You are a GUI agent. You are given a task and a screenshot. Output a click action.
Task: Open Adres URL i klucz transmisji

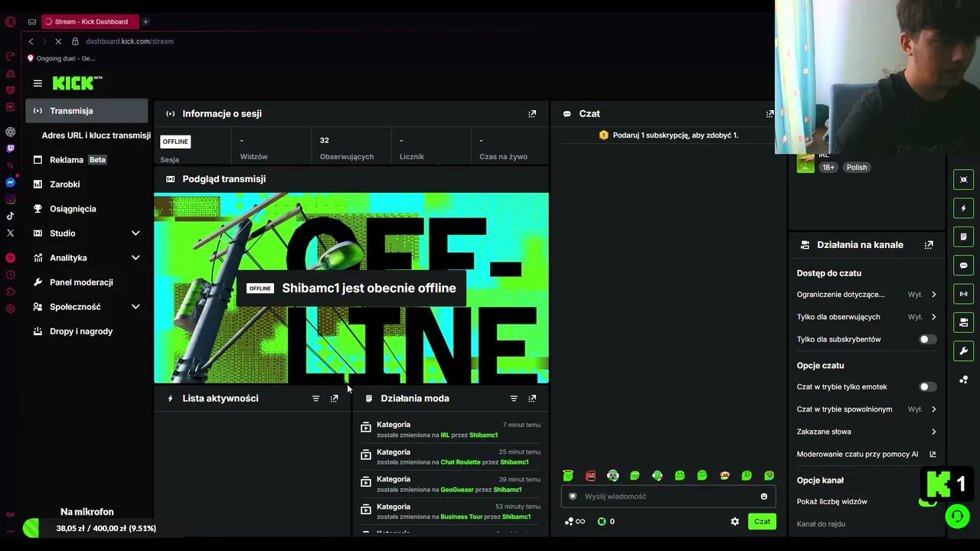[x=96, y=135]
